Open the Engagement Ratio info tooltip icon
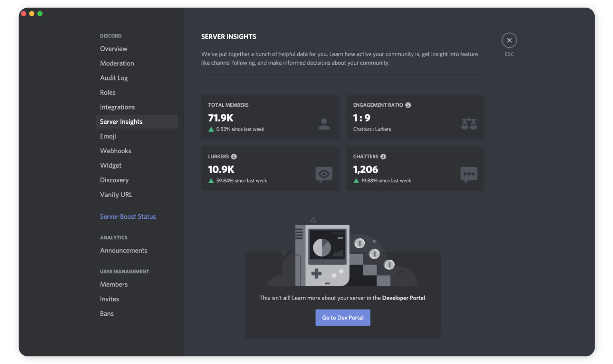613x364 pixels. 408,105
